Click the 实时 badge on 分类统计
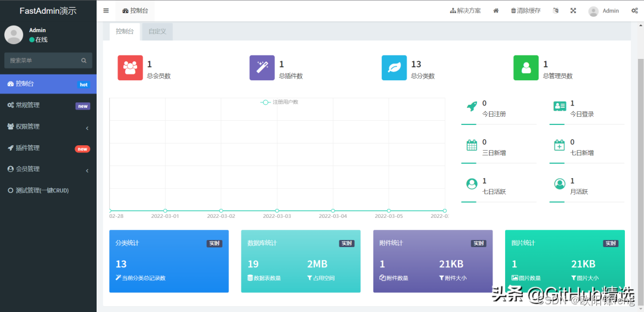Viewport: 644px width, 312px height. [215, 244]
